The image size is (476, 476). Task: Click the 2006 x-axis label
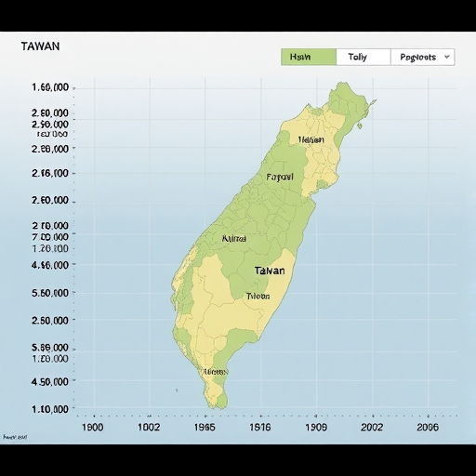(428, 428)
